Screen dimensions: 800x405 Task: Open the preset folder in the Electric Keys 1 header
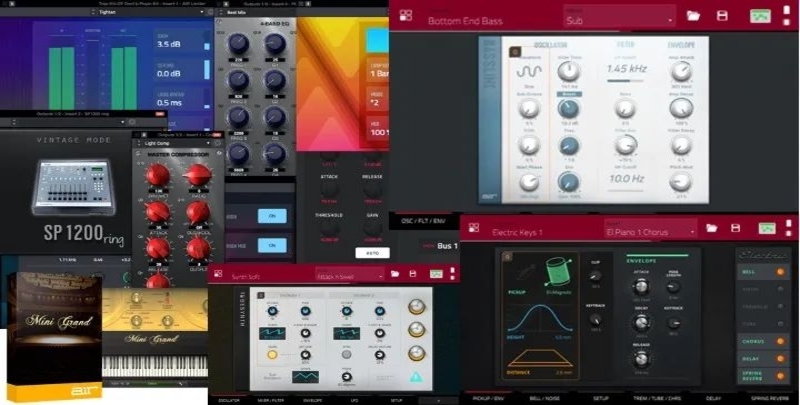711,228
